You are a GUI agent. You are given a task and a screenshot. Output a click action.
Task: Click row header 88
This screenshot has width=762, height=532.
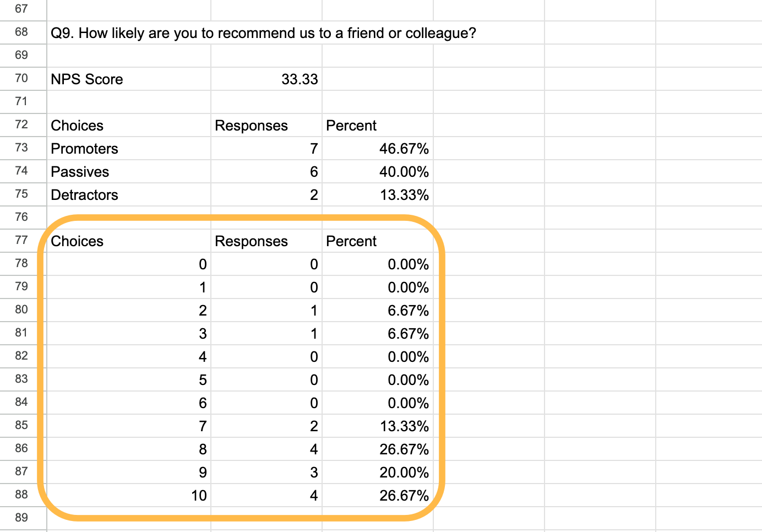click(x=21, y=495)
